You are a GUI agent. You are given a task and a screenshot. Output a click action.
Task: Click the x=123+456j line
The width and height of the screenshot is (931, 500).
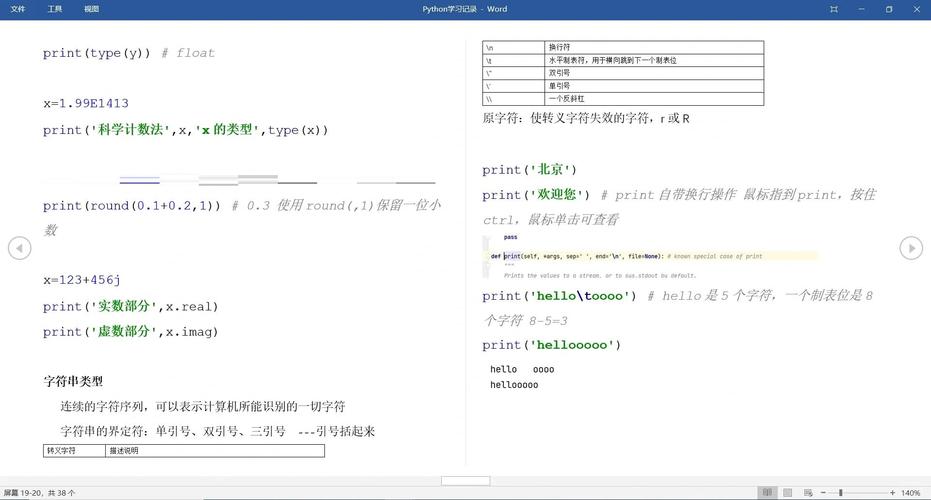[x=81, y=280]
